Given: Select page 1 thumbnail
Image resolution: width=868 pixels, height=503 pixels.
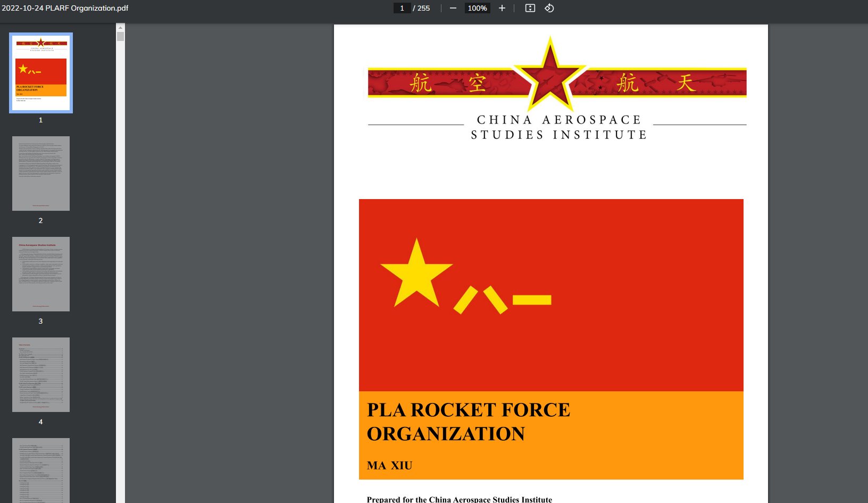Looking at the screenshot, I should [41, 73].
